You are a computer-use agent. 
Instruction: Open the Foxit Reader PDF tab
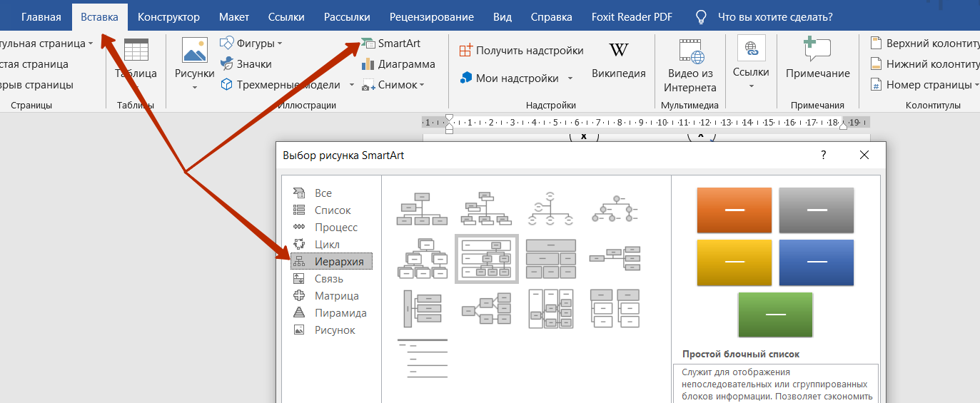(x=632, y=17)
